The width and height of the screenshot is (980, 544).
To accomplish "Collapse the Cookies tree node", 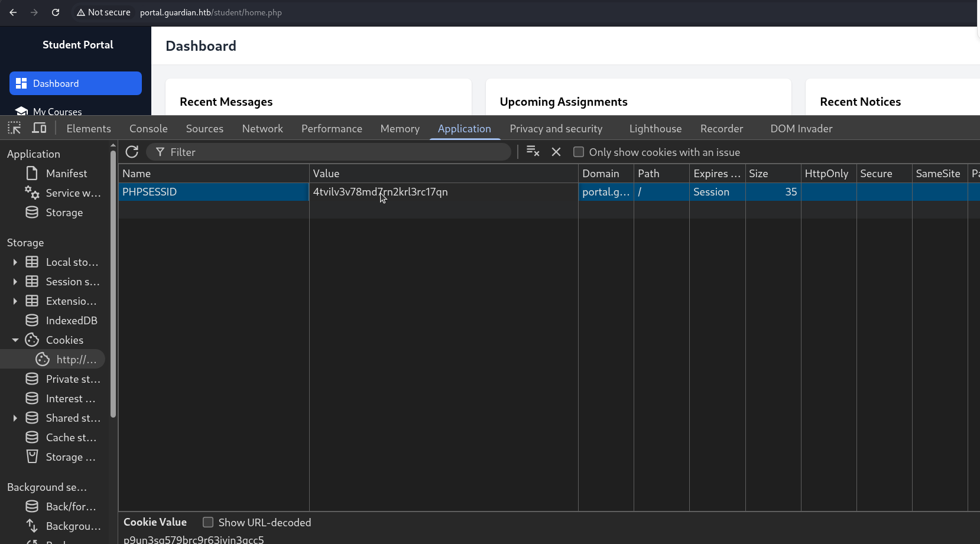I will pyautogui.click(x=15, y=340).
